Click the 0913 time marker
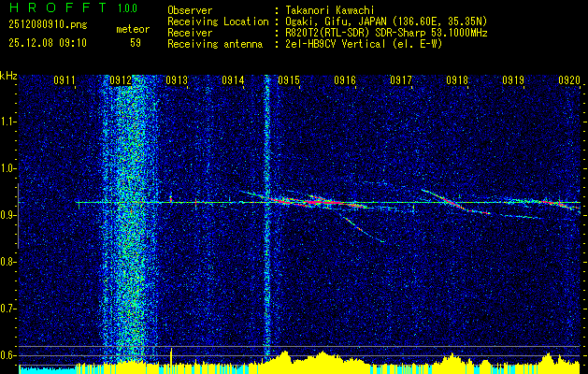Viewport: 588px width, 374px height. click(x=177, y=79)
